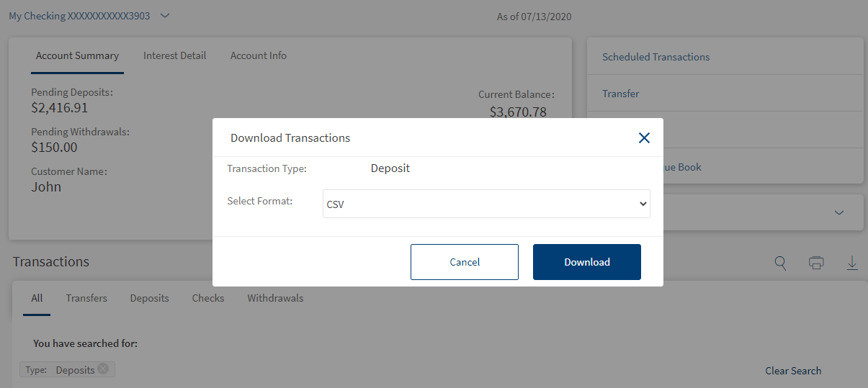
Task: Open the Select Format CSV dropdown
Action: point(486,204)
